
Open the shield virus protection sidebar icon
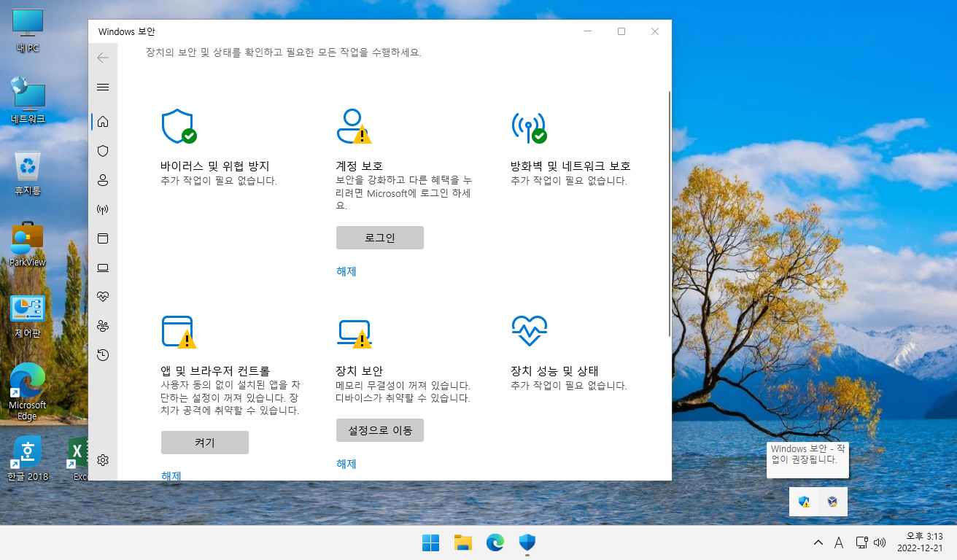[103, 151]
